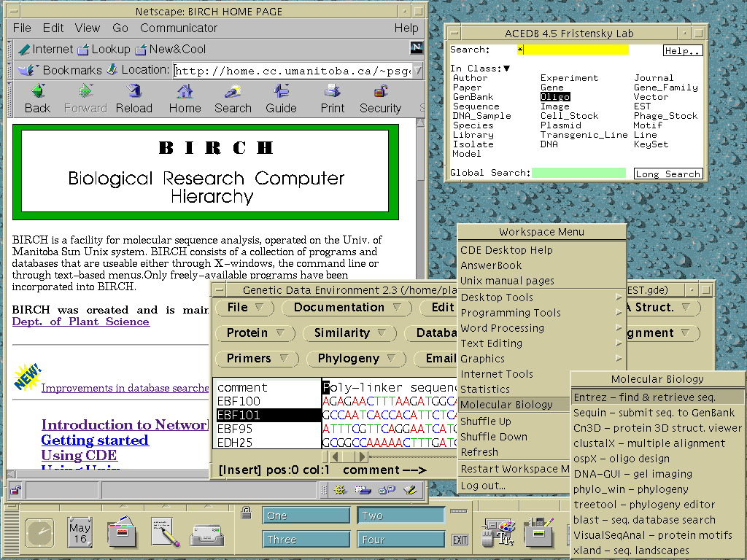Select the Oligo class in ACEDB

[x=555, y=97]
